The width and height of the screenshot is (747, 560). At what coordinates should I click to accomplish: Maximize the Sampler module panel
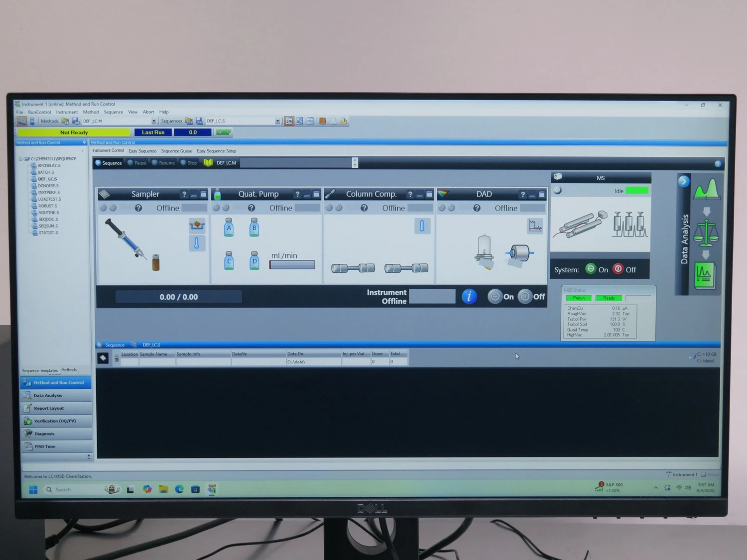point(203,194)
